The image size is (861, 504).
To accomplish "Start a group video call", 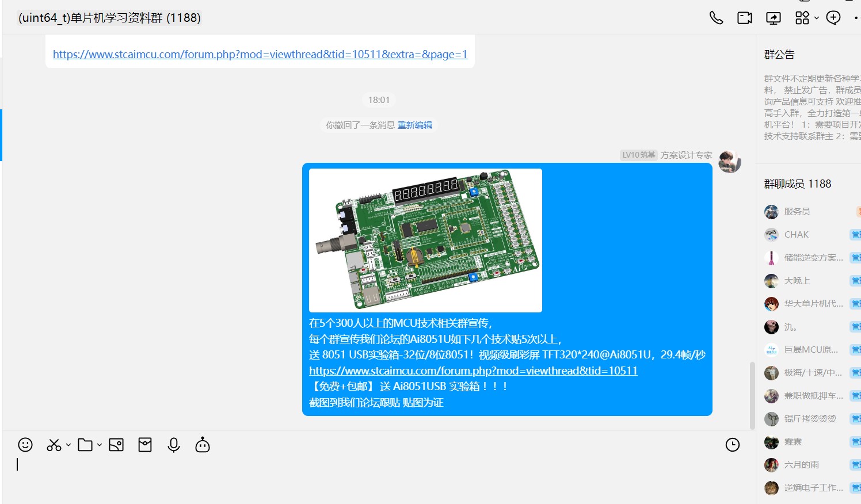I will [745, 18].
